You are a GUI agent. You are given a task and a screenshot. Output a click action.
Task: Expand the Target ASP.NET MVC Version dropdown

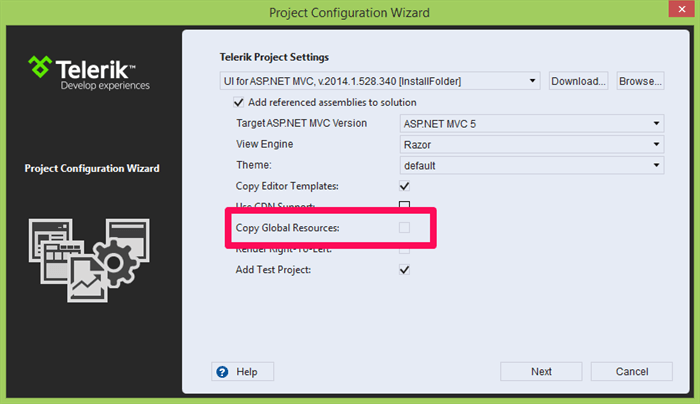tap(531, 124)
